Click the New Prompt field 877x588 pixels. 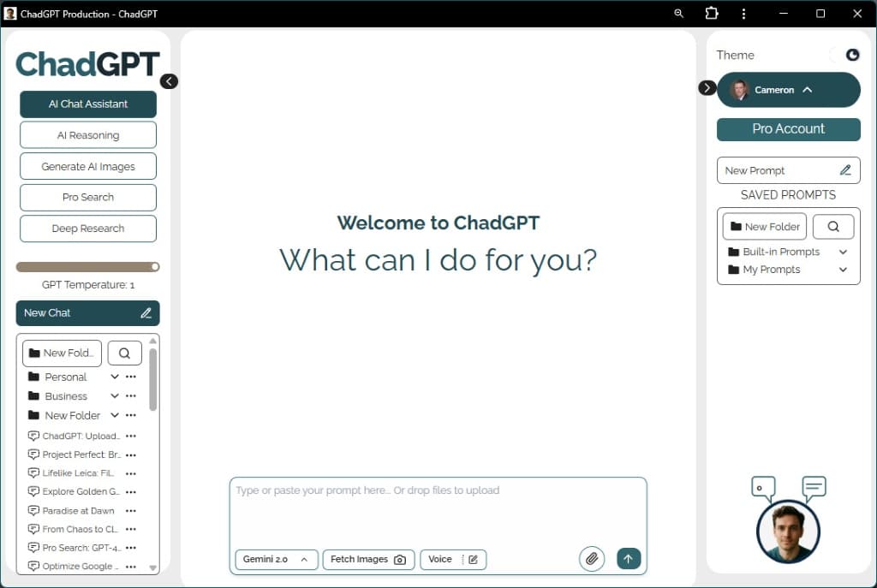tap(789, 170)
